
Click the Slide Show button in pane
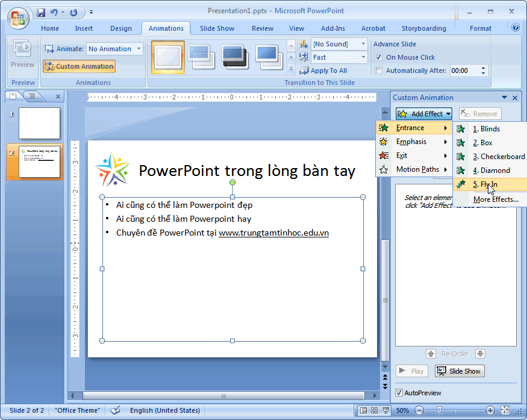(x=460, y=371)
